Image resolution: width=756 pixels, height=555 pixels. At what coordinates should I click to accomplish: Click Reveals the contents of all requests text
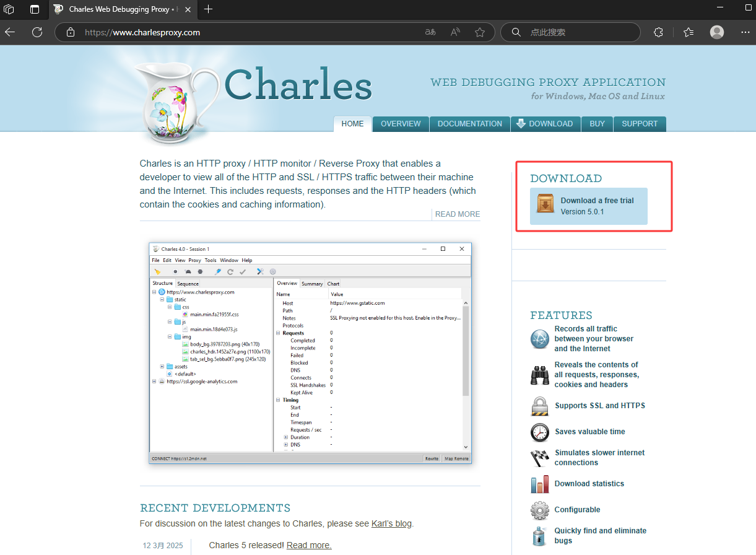point(597,375)
